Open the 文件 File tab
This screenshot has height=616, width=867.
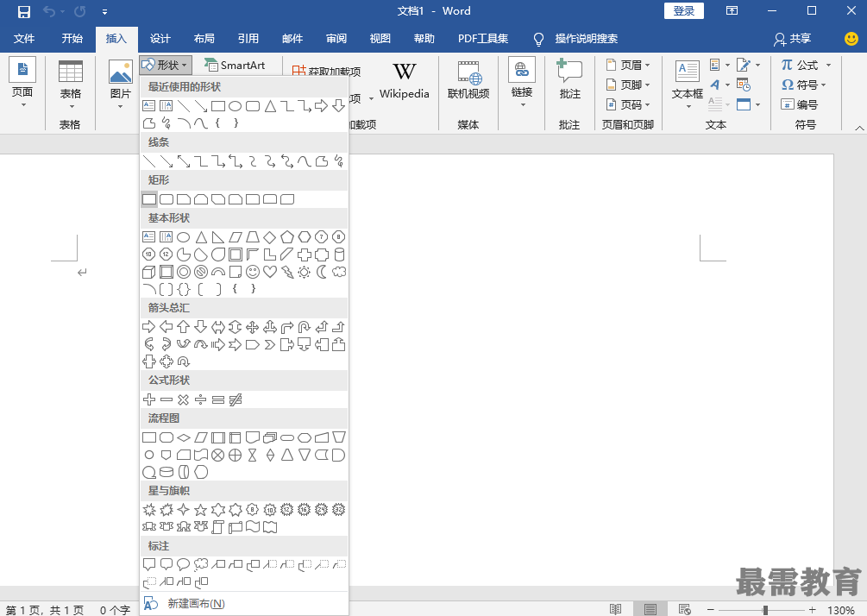click(24, 38)
